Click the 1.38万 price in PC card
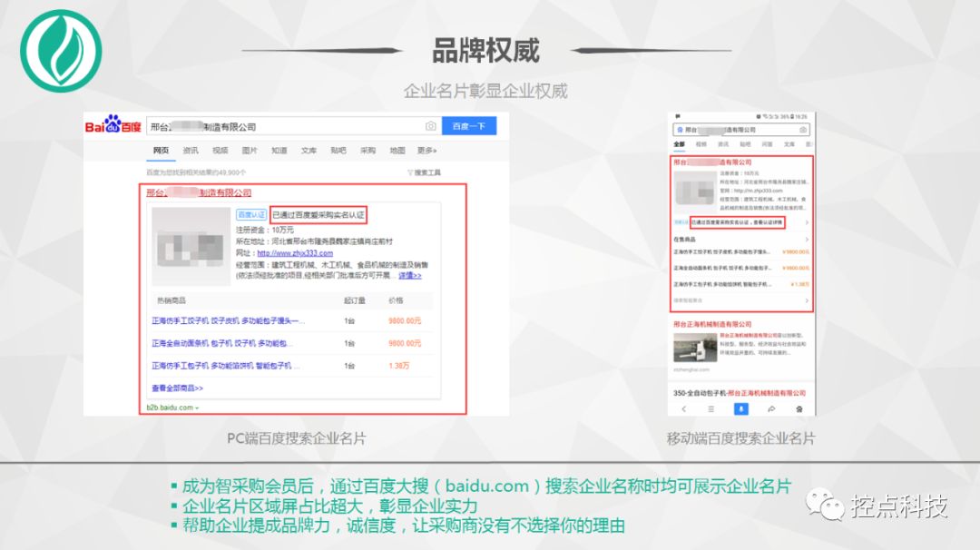This screenshot has width=980, height=550. [398, 366]
